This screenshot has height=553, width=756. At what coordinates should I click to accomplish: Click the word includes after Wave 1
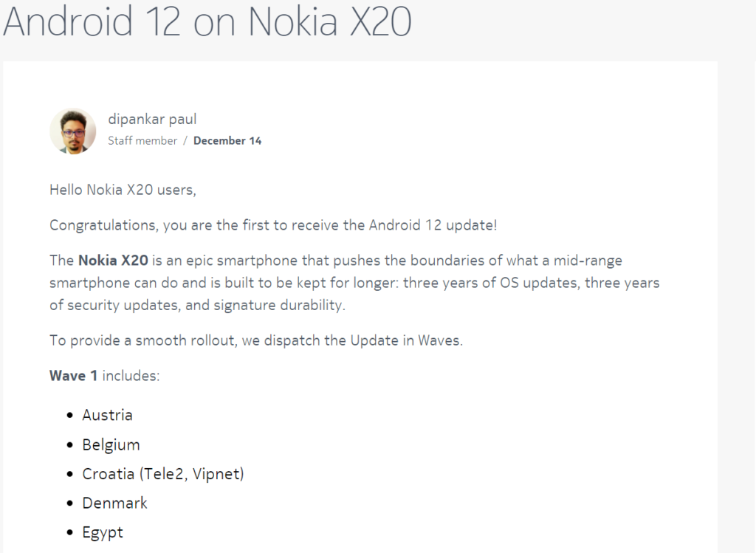tap(131, 376)
